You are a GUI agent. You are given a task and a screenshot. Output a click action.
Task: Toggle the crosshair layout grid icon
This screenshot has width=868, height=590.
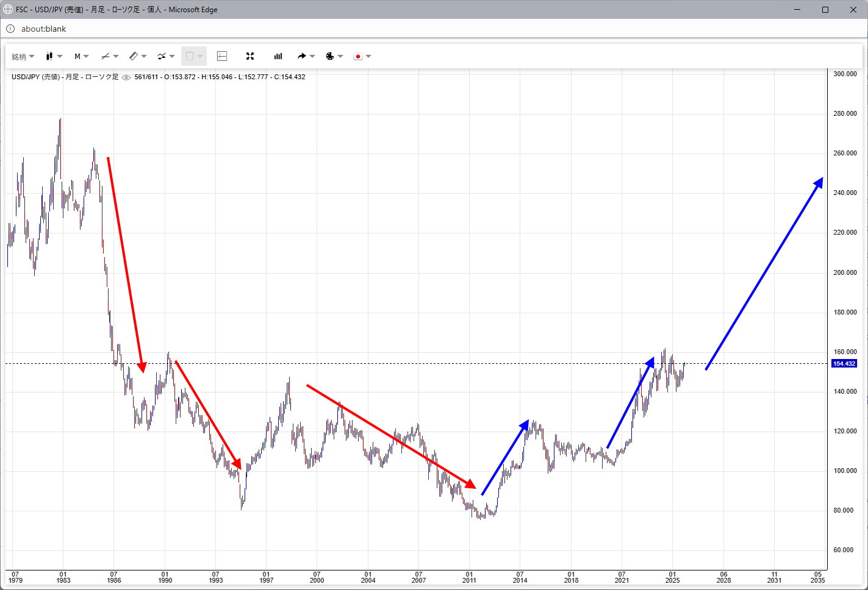tap(222, 56)
